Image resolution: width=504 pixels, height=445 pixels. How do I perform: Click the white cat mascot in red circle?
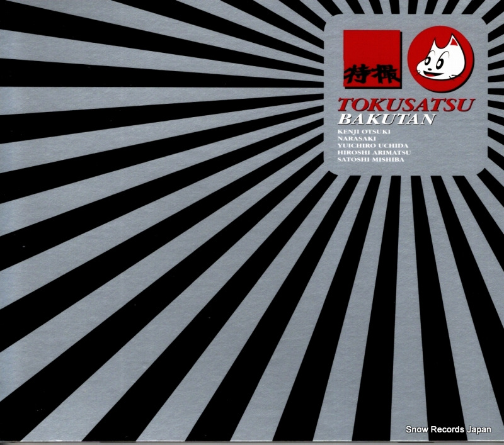440,59
